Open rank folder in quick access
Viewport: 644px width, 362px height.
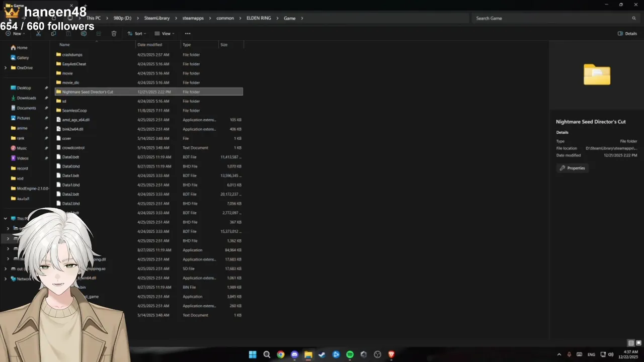pos(17,138)
